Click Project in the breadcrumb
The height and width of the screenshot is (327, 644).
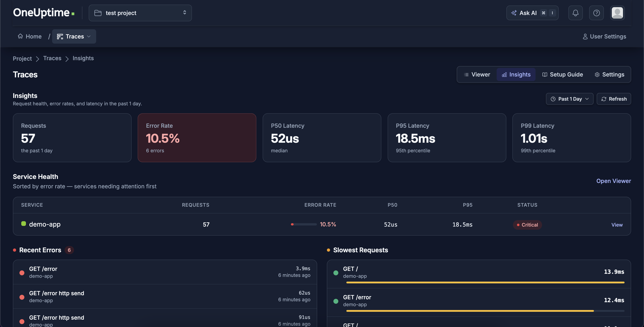(22, 59)
